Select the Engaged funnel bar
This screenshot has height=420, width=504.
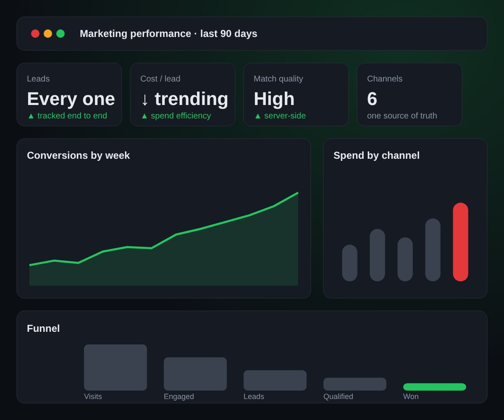coord(195,374)
